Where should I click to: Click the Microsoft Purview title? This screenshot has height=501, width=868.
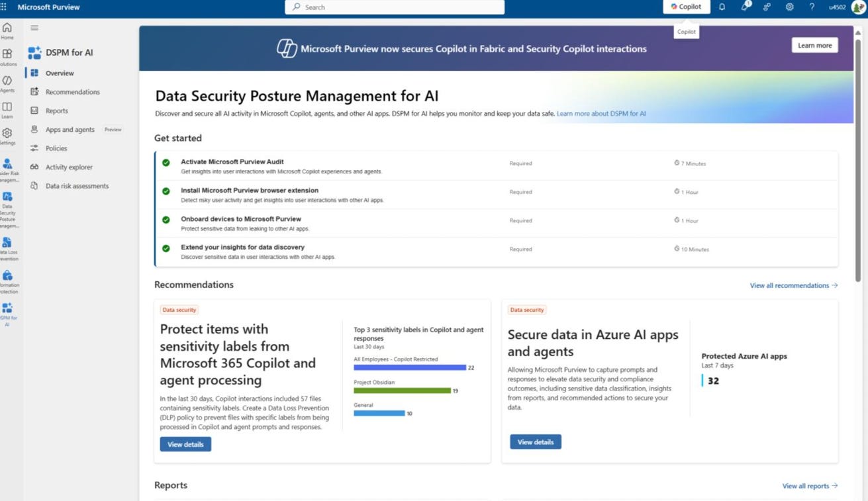pyautogui.click(x=48, y=7)
